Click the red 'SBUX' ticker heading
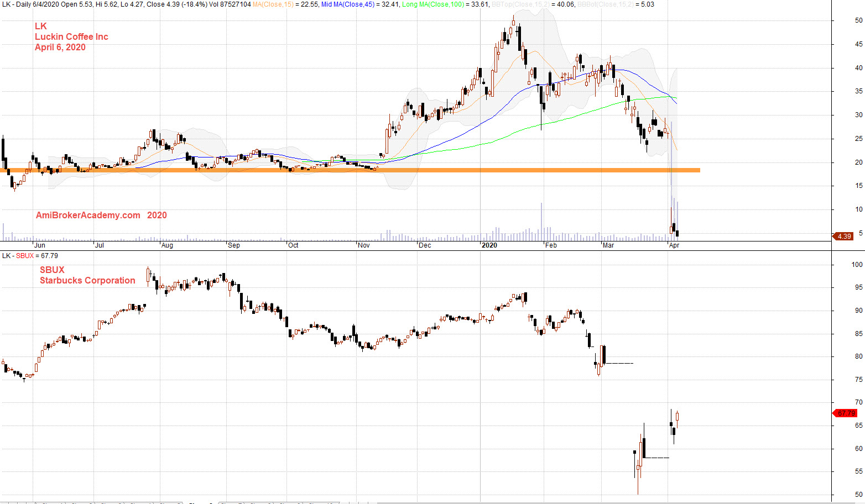The width and height of the screenshot is (865, 504). tap(52, 270)
